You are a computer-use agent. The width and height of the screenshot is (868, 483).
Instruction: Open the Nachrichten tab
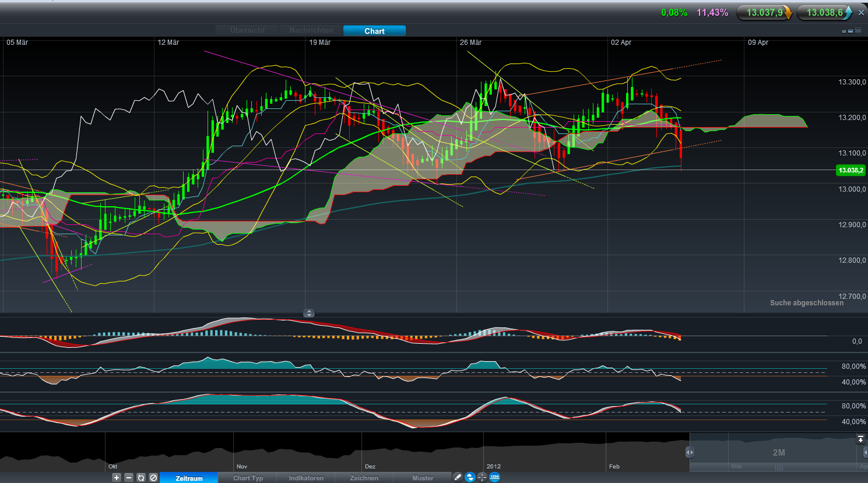311,30
